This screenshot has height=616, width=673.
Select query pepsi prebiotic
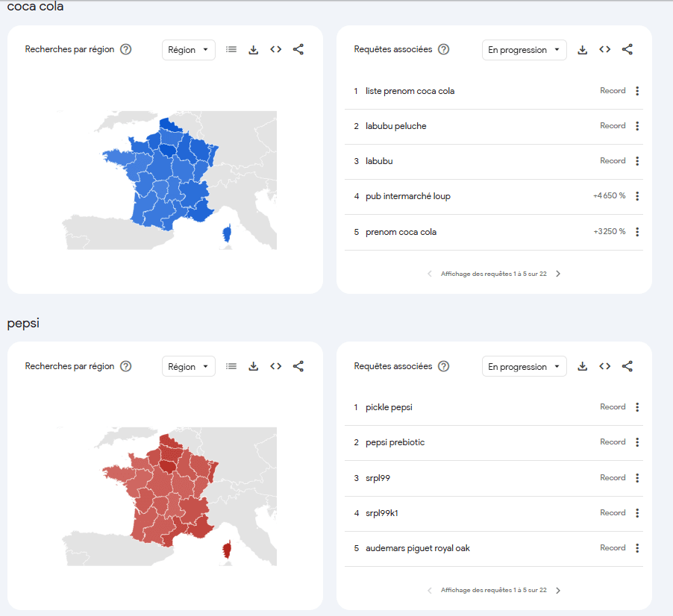coord(395,442)
